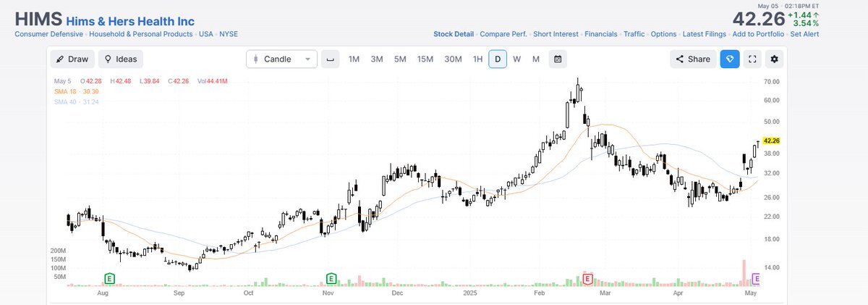Open chart settings gear
Viewport: 868px width, 305px height.
775,59
